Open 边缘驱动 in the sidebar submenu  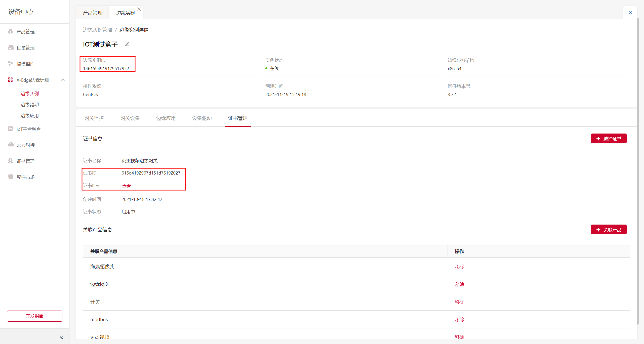coord(30,104)
